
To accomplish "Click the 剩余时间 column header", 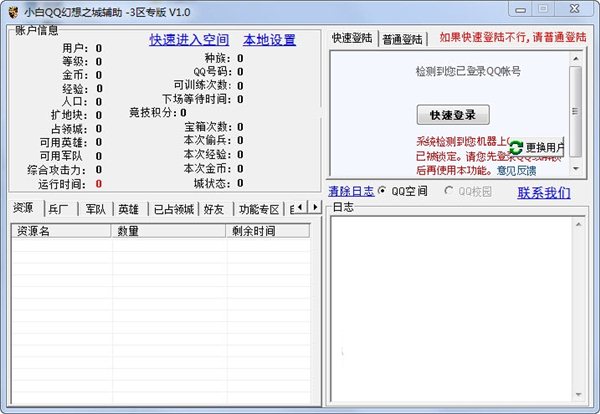I will click(268, 231).
